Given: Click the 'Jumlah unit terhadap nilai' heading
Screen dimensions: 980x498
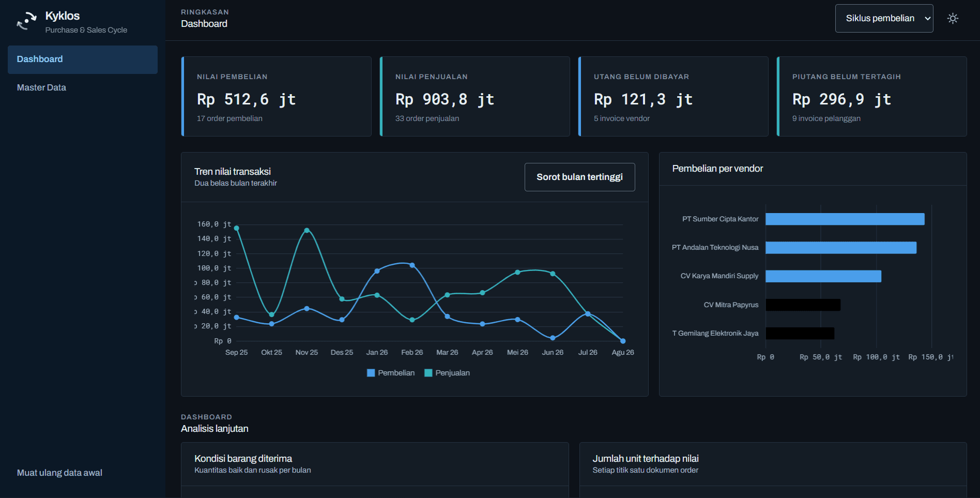Looking at the screenshot, I should coord(646,459).
